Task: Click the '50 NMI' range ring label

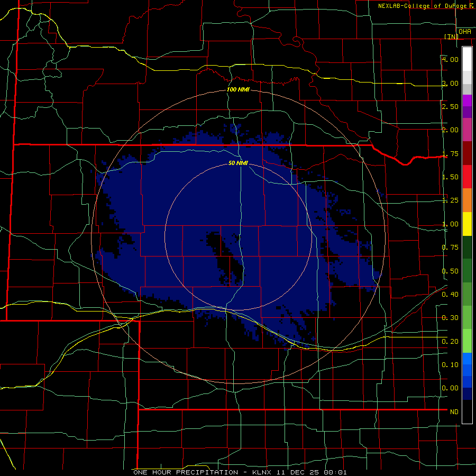Action: [239, 163]
